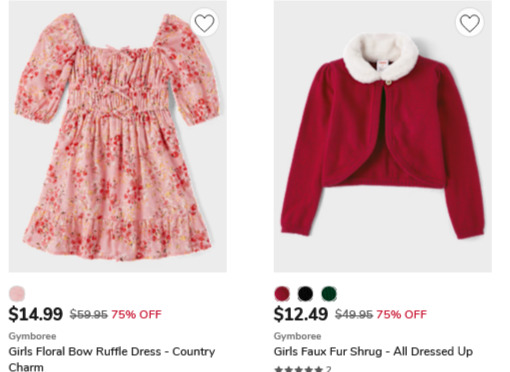Open the red faux fur shrug image
This screenshot has height=372, width=510.
coord(383,136)
